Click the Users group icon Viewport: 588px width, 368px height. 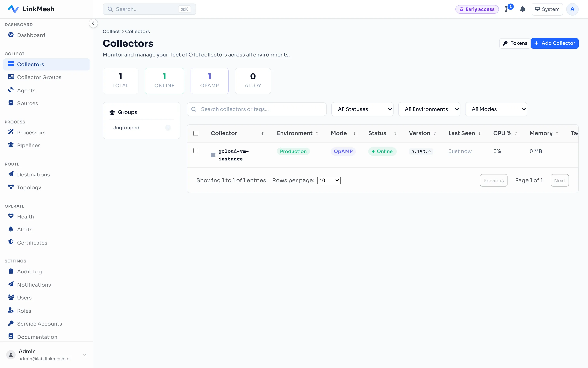(x=11, y=297)
